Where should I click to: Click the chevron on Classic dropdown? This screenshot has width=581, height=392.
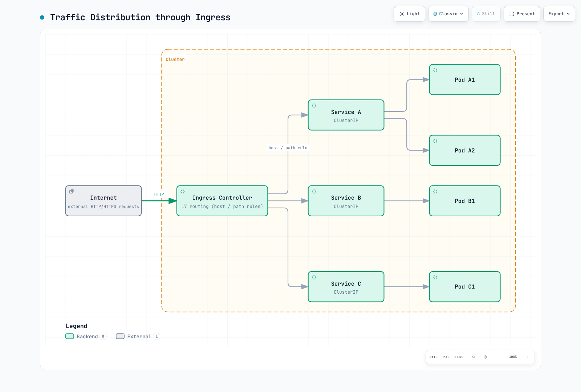coord(462,14)
